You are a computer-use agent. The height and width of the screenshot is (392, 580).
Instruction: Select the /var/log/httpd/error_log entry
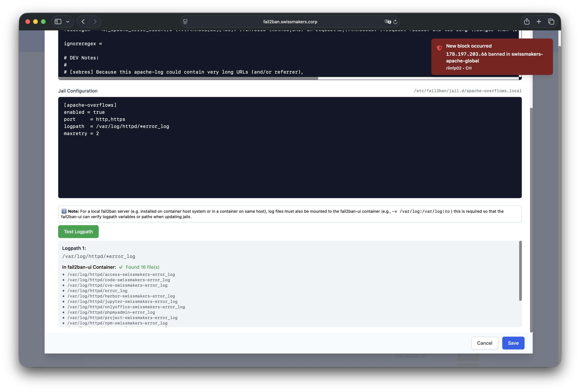(98, 291)
